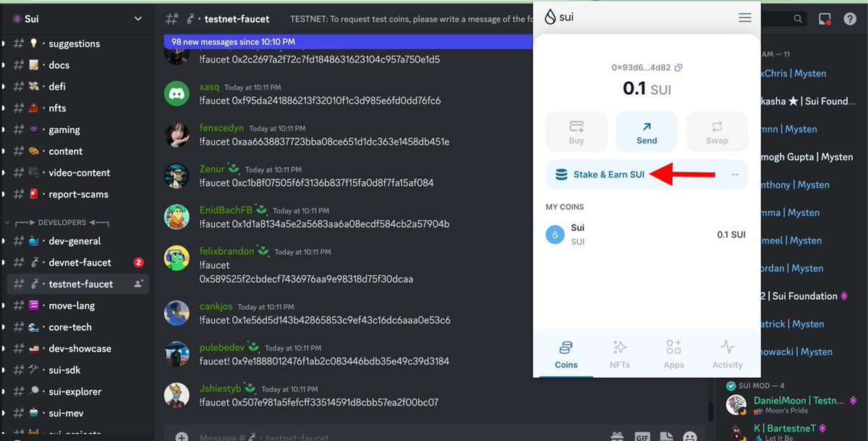Open member Anthony | Mysten in list

point(794,185)
